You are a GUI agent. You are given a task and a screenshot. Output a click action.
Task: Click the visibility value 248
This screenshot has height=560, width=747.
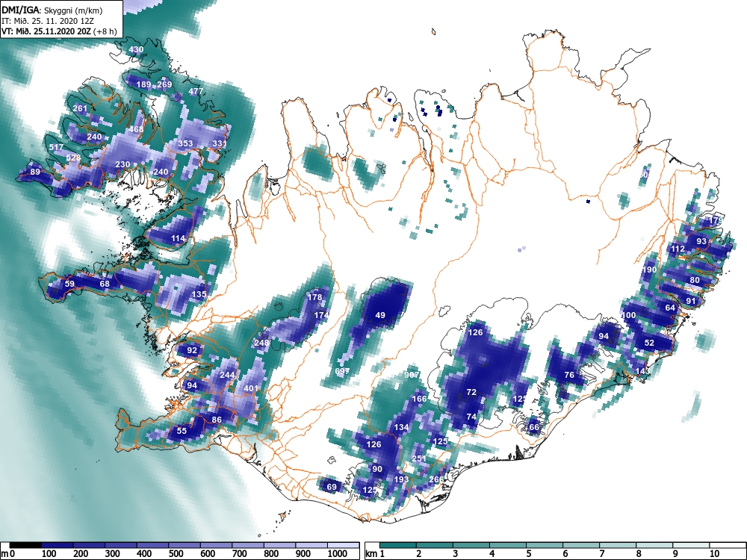click(261, 343)
